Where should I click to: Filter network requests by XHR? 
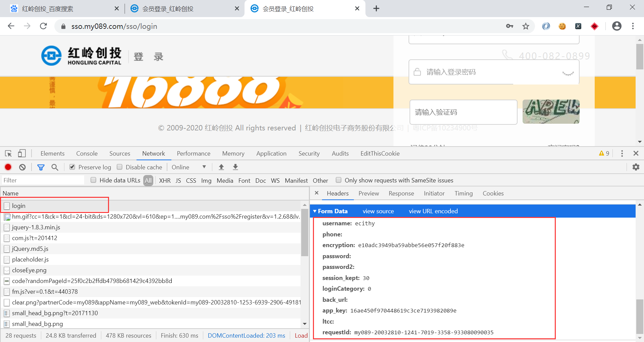click(x=165, y=180)
